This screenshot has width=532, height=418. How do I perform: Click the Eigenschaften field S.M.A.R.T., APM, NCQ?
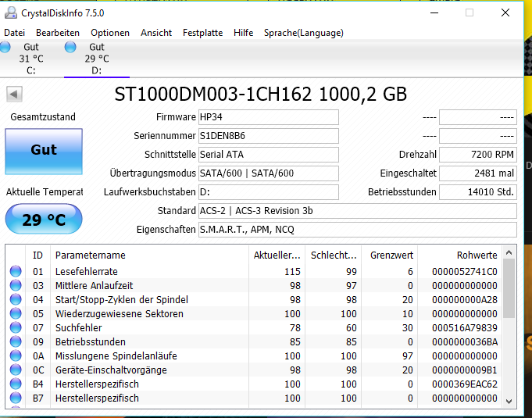[358, 230]
